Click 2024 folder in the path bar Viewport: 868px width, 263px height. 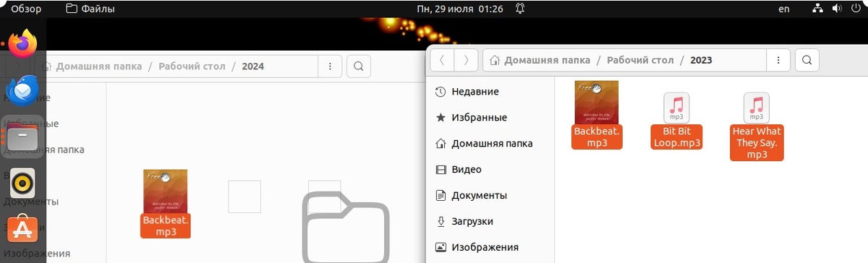252,66
